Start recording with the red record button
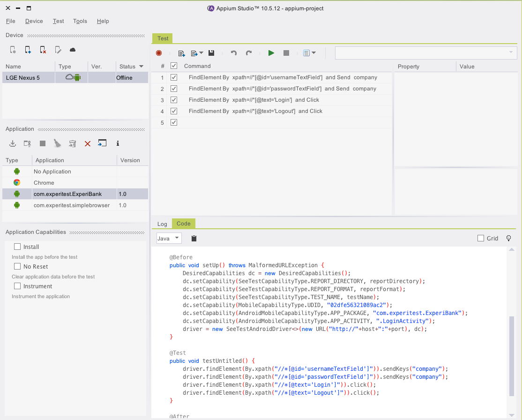522x420 pixels. 159,53
